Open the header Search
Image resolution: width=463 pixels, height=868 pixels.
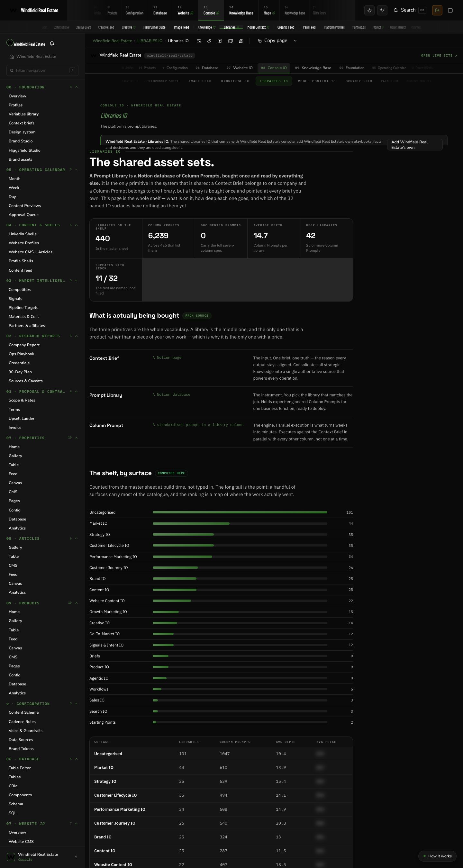pyautogui.click(x=409, y=10)
